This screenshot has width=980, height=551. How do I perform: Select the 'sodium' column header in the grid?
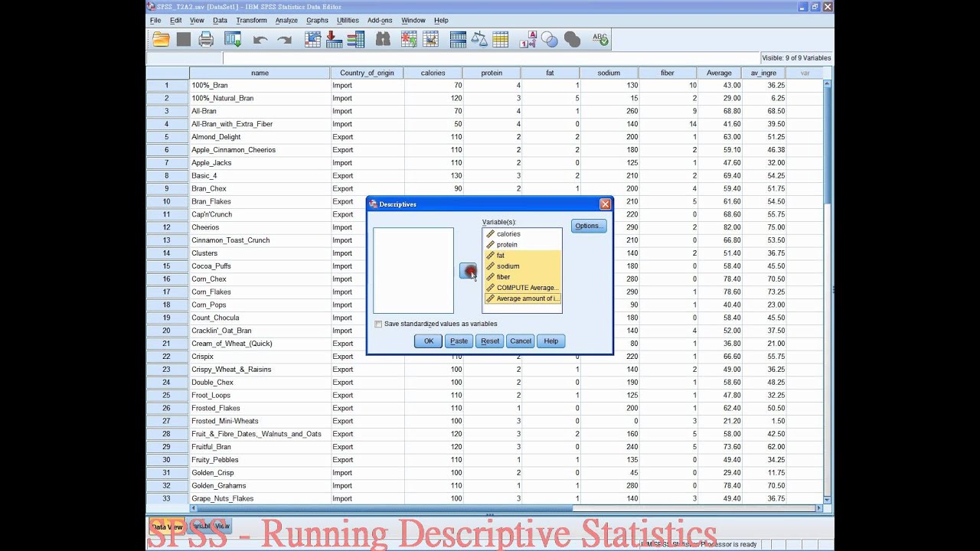click(x=609, y=73)
